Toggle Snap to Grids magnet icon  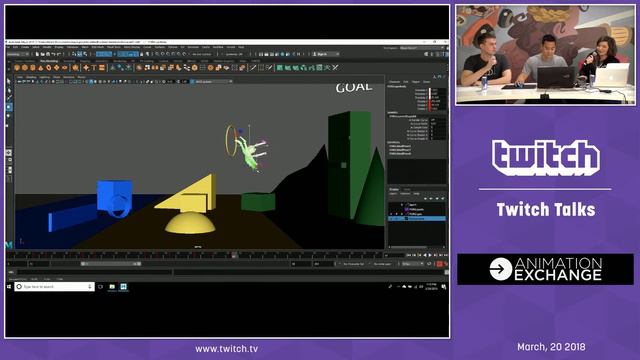point(157,54)
